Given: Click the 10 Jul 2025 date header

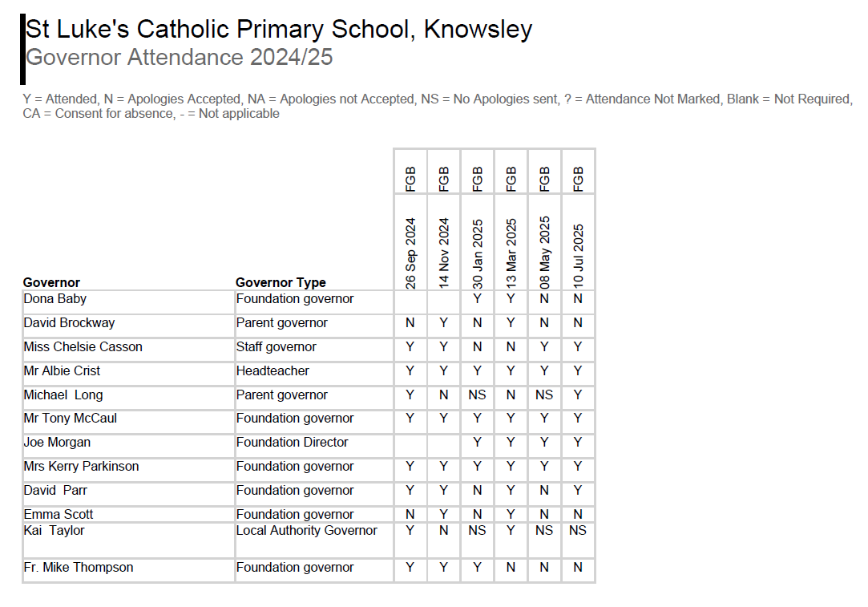Looking at the screenshot, I should [579, 253].
